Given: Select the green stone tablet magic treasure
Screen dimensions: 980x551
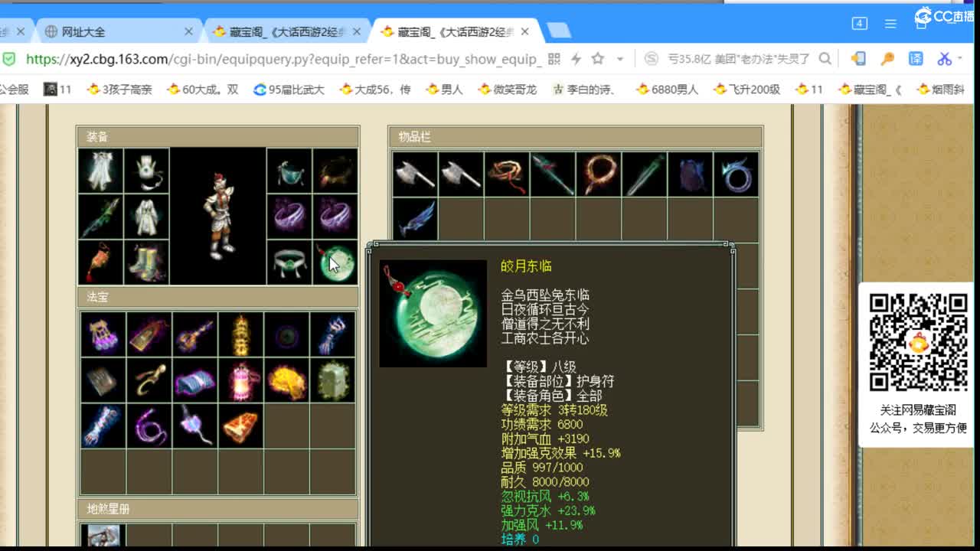Looking at the screenshot, I should 333,380.
